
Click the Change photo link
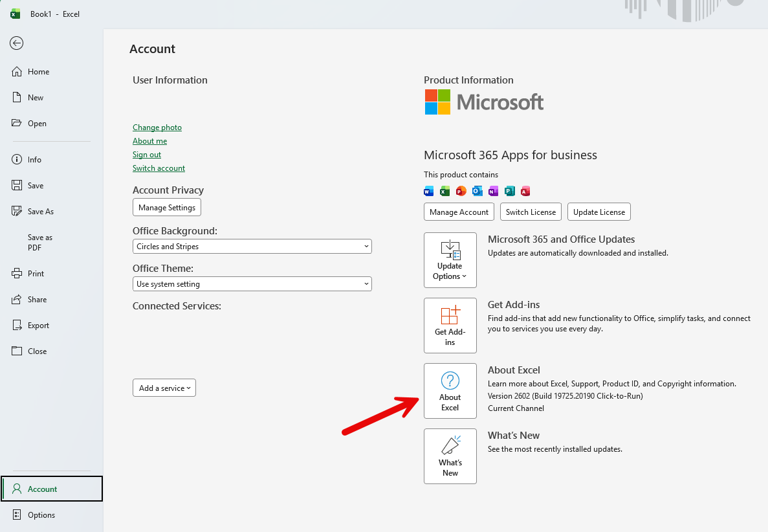(157, 127)
